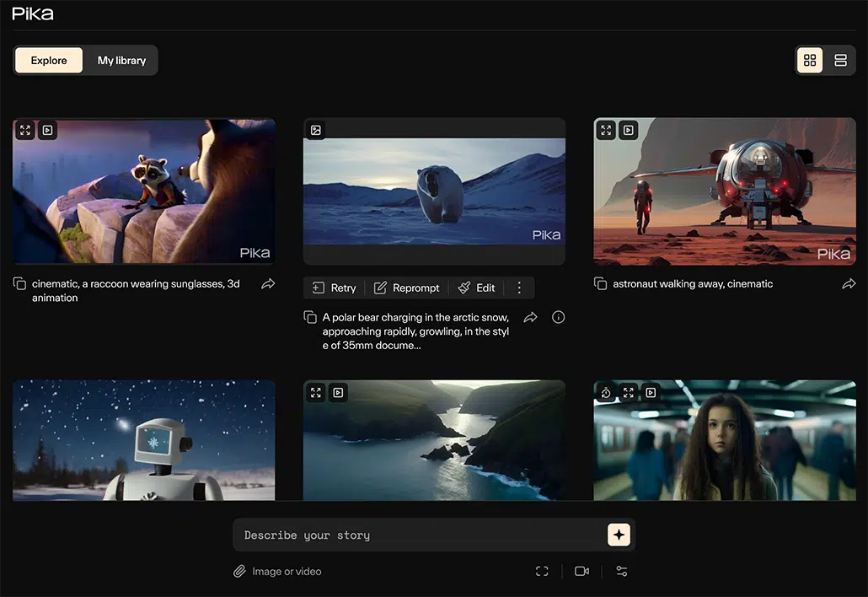Click the paperclip attach icon
The height and width of the screenshot is (597, 868).
pyautogui.click(x=239, y=571)
